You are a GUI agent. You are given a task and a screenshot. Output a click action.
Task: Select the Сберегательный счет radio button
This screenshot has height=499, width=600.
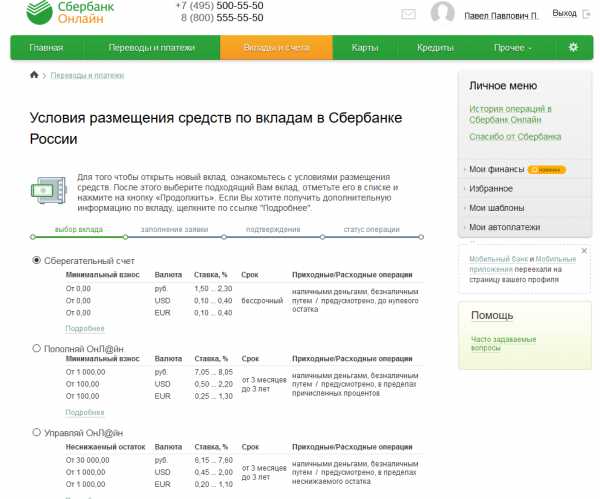[x=36, y=260]
